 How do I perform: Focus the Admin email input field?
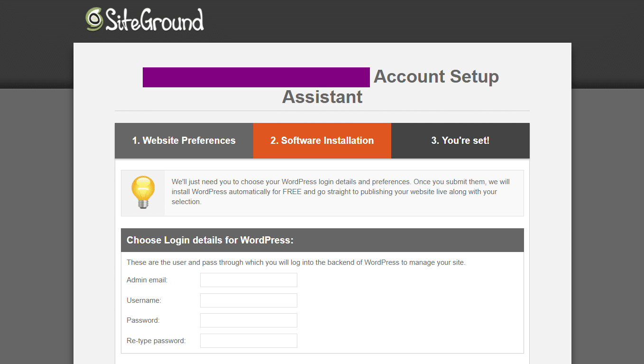pos(248,280)
